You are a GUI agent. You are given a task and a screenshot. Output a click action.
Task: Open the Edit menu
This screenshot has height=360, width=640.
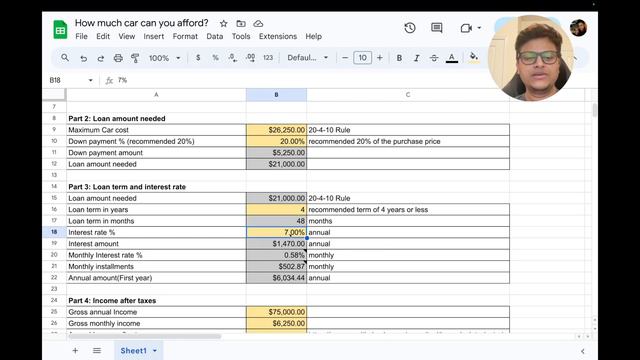click(x=103, y=36)
